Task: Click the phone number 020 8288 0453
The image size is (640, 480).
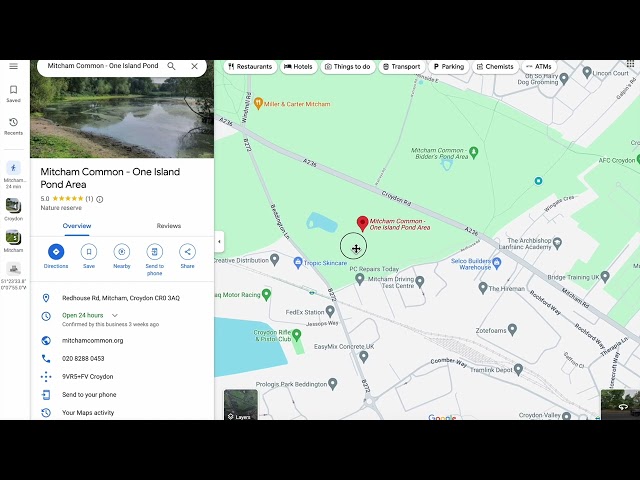Action: point(83,358)
